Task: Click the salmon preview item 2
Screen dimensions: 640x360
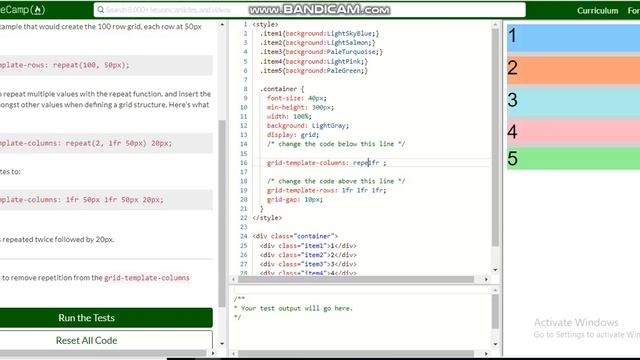Action: [x=573, y=70]
